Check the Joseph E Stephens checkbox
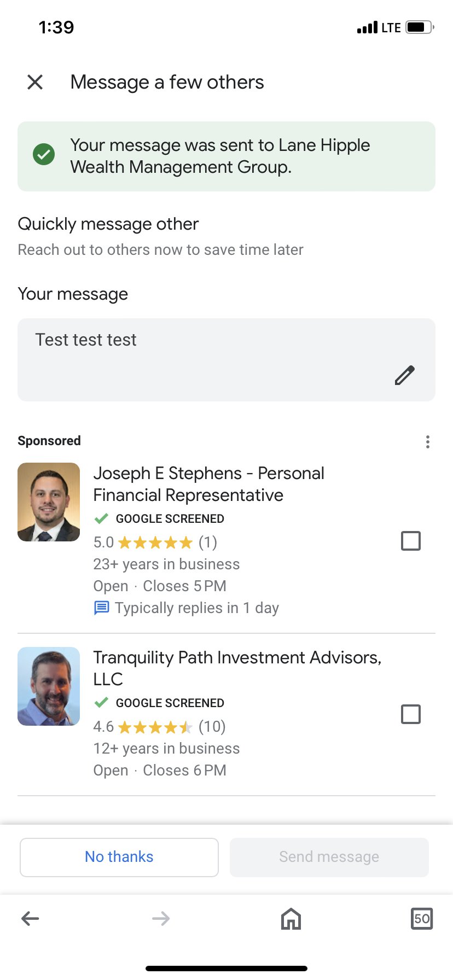 coord(411,541)
